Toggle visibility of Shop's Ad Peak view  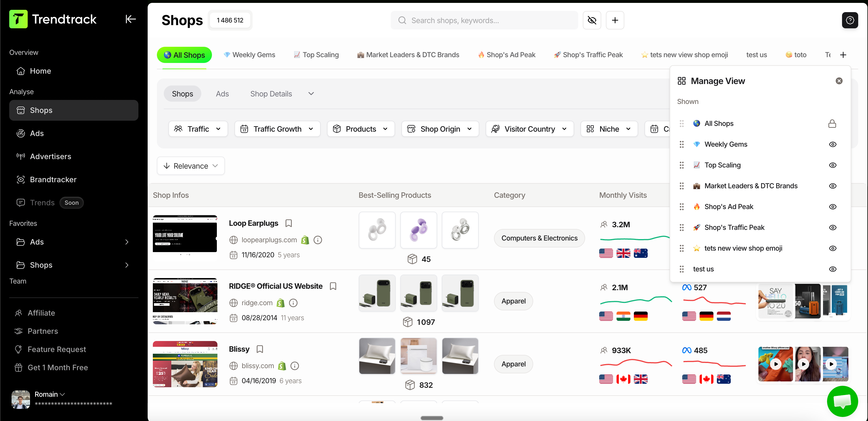(x=832, y=207)
